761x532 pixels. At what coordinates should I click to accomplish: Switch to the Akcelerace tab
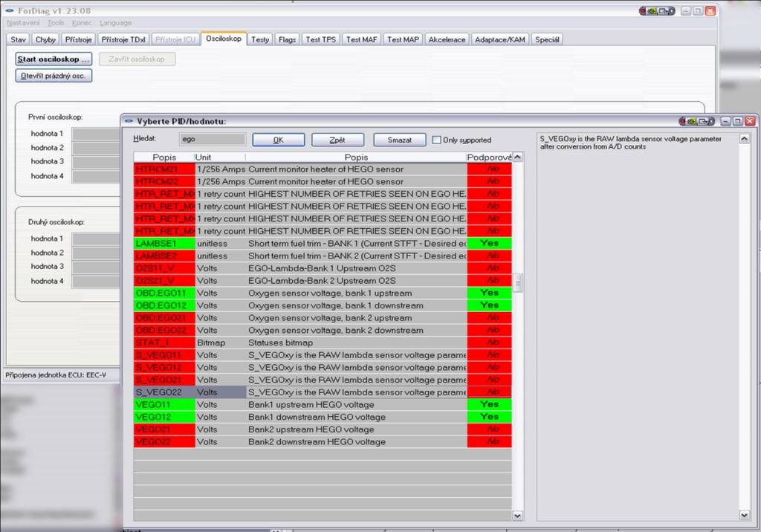point(447,39)
